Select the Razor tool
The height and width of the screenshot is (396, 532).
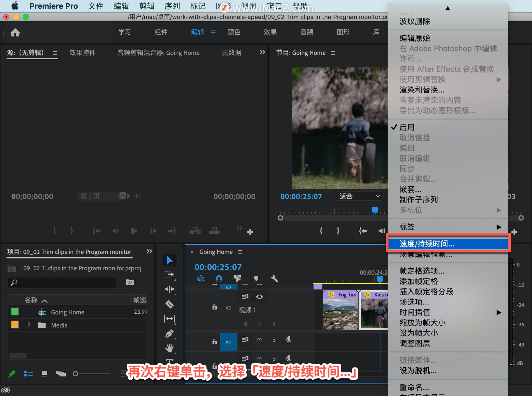169,304
